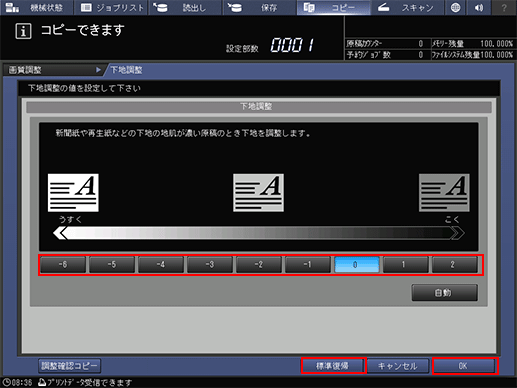Select background level -2
The height and width of the screenshot is (388, 517).
point(259,265)
